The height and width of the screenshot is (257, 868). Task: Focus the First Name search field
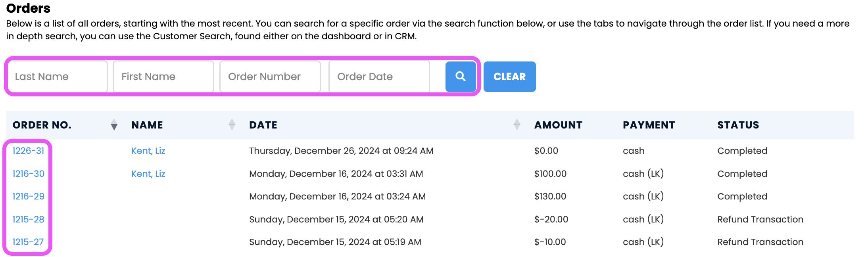pos(163,77)
